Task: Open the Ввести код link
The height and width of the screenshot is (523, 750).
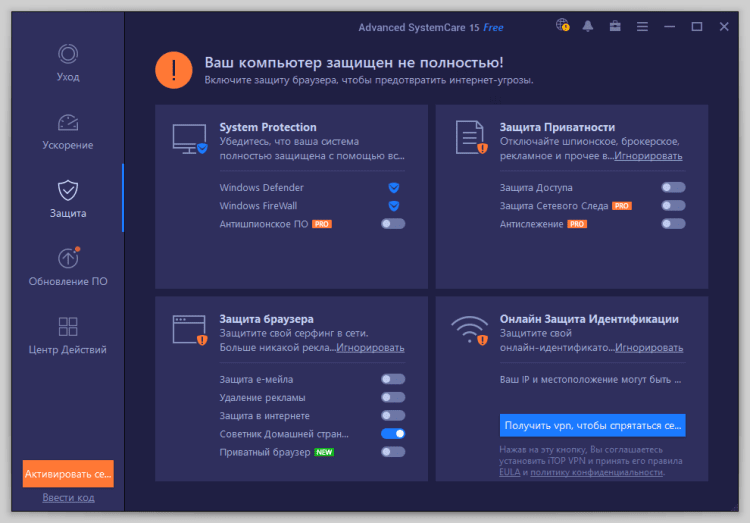Action: (x=68, y=498)
